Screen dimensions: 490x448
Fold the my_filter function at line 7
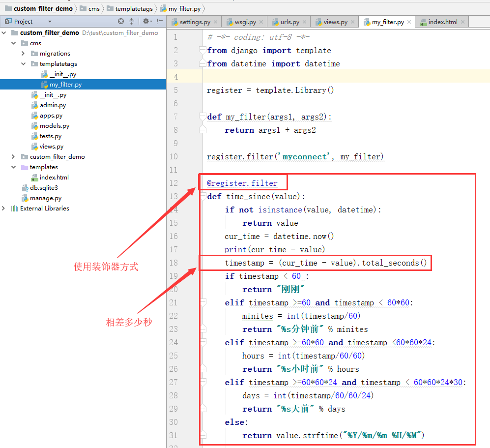tap(202, 116)
